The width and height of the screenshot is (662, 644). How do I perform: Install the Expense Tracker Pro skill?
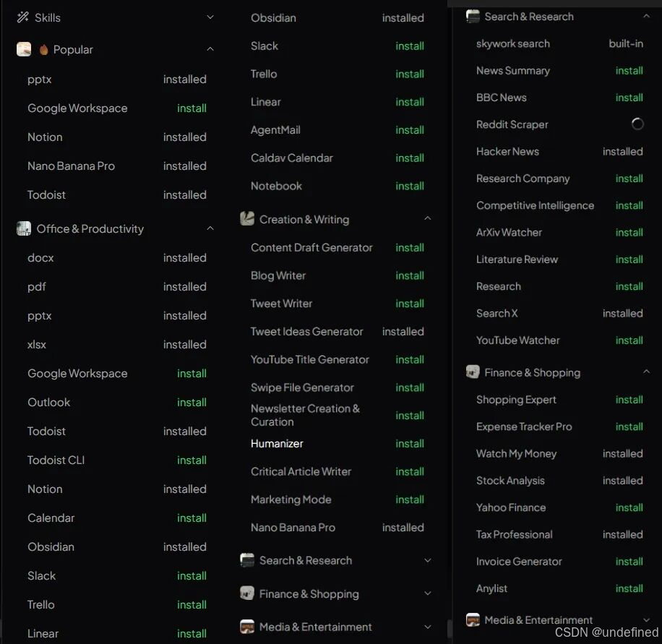coord(629,426)
